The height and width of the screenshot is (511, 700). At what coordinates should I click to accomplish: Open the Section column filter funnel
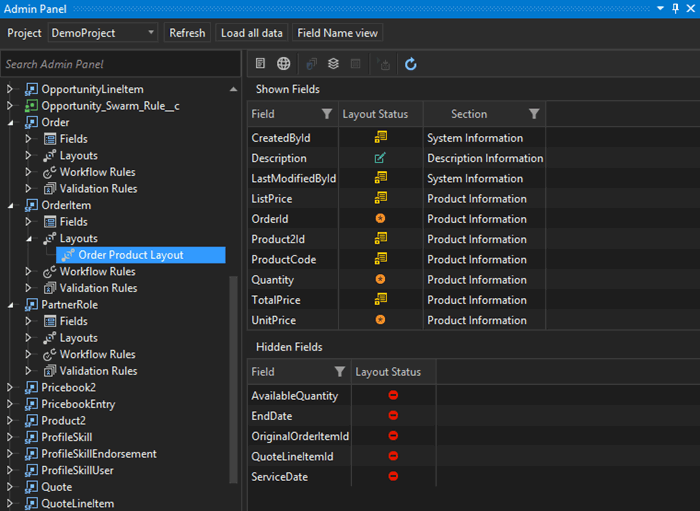[x=534, y=114]
